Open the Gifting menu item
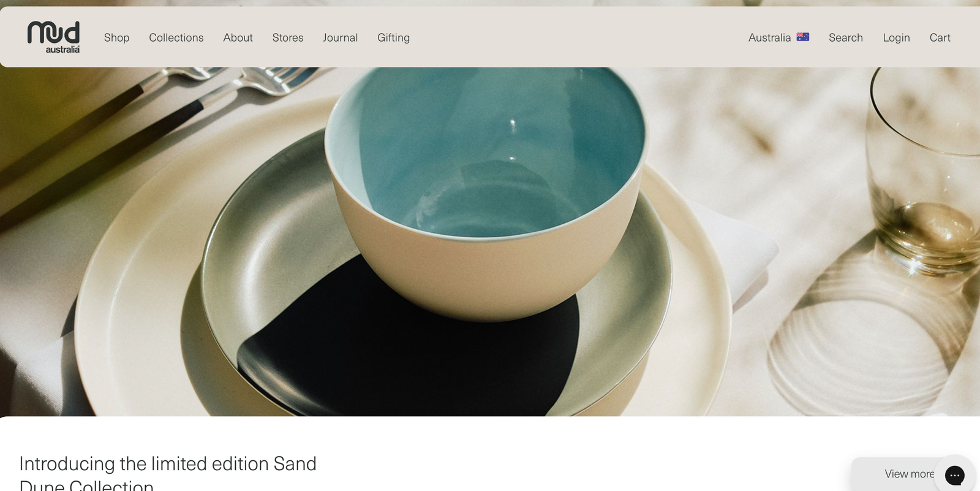The height and width of the screenshot is (491, 980). click(x=393, y=37)
